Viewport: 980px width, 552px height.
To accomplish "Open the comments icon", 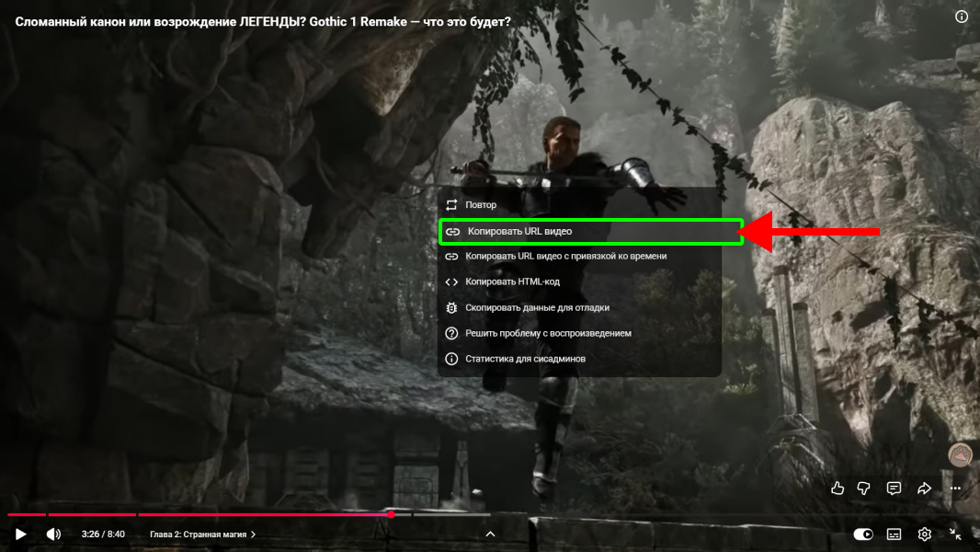I will click(x=894, y=489).
